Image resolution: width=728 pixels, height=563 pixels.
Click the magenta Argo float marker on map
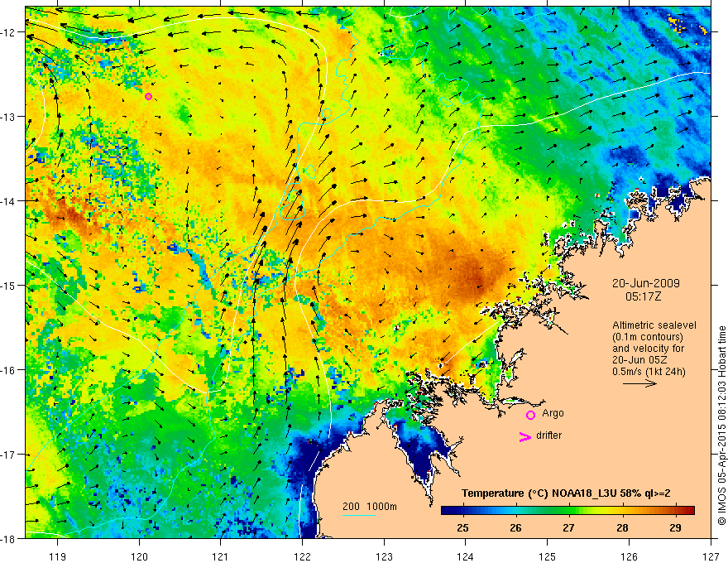149,97
